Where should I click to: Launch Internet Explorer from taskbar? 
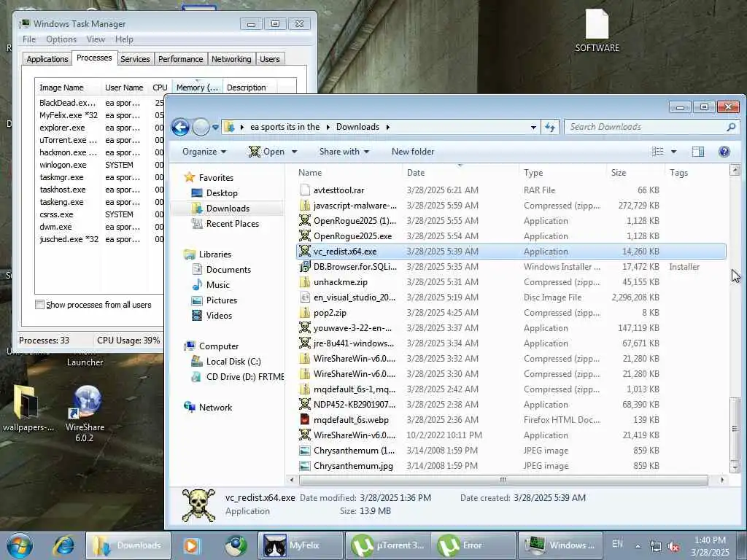click(63, 545)
